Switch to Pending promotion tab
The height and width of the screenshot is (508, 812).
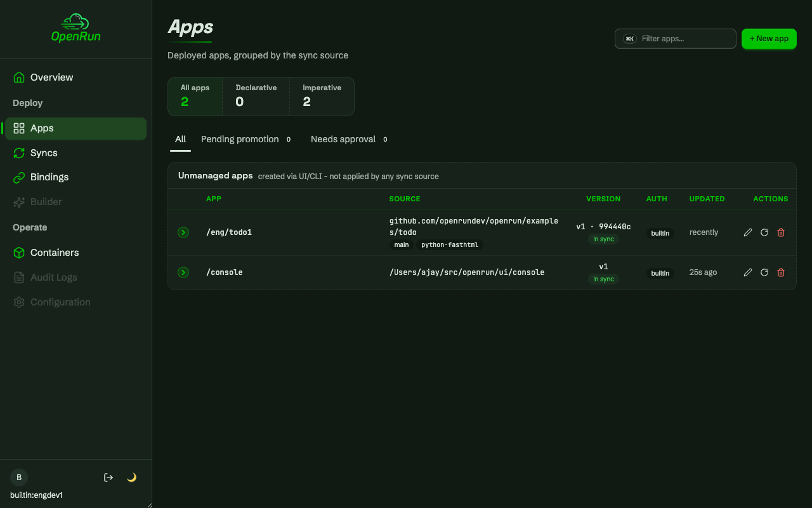click(247, 139)
